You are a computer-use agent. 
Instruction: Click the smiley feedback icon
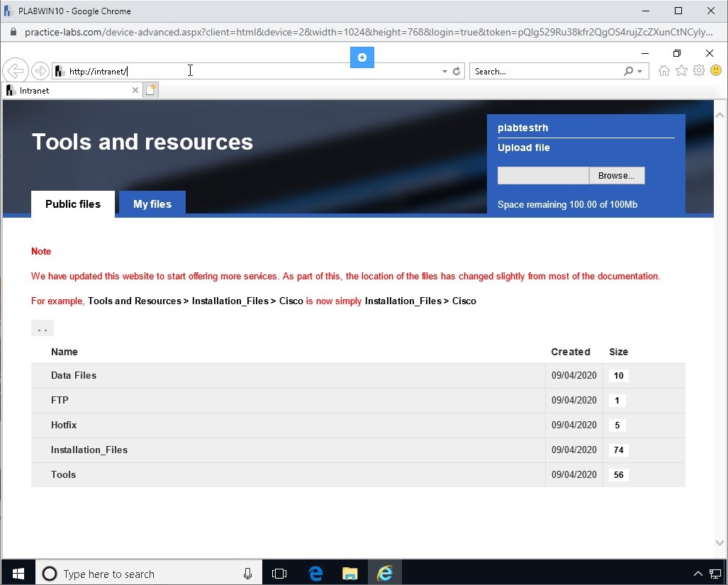(x=716, y=70)
